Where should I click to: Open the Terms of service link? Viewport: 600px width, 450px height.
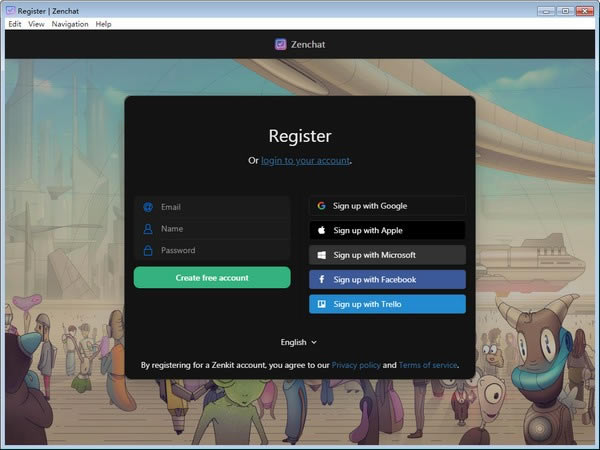pyautogui.click(x=428, y=365)
